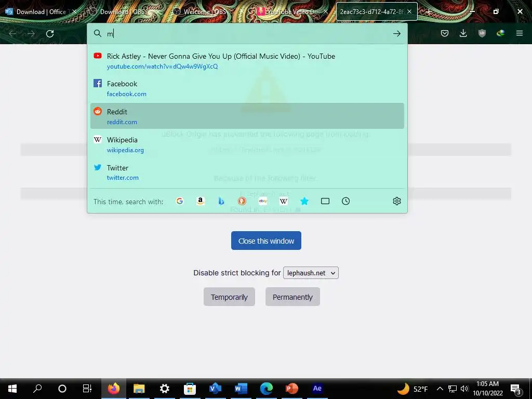This screenshot has height=399, width=532.
Task: Click Close this window button
Action: pyautogui.click(x=266, y=241)
